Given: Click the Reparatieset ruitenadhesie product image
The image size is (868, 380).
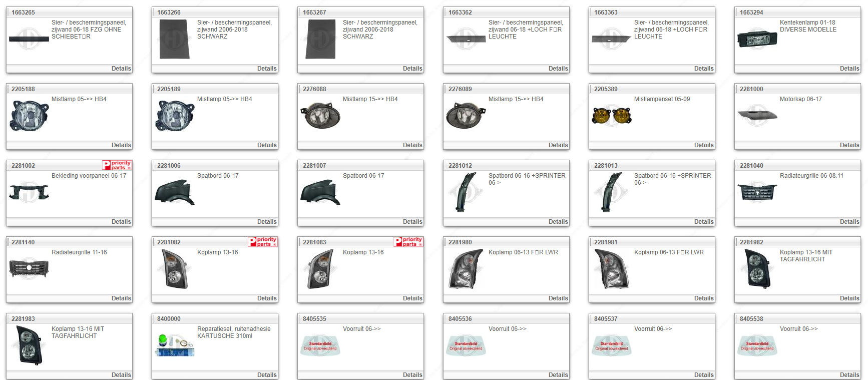Looking at the screenshot, I should pyautogui.click(x=174, y=345).
